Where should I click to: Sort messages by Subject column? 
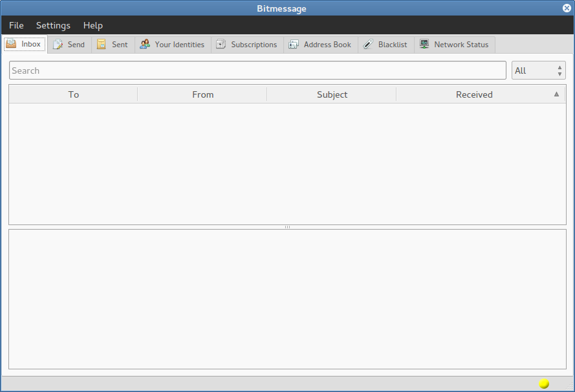tap(332, 94)
